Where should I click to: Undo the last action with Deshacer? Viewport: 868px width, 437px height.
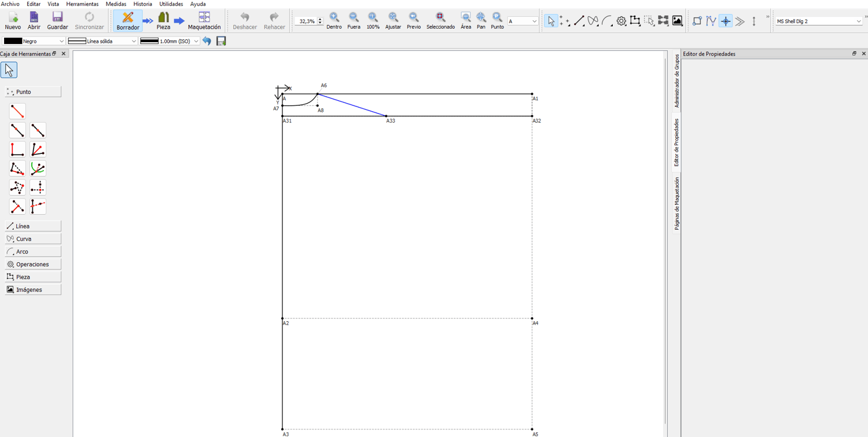(x=245, y=21)
